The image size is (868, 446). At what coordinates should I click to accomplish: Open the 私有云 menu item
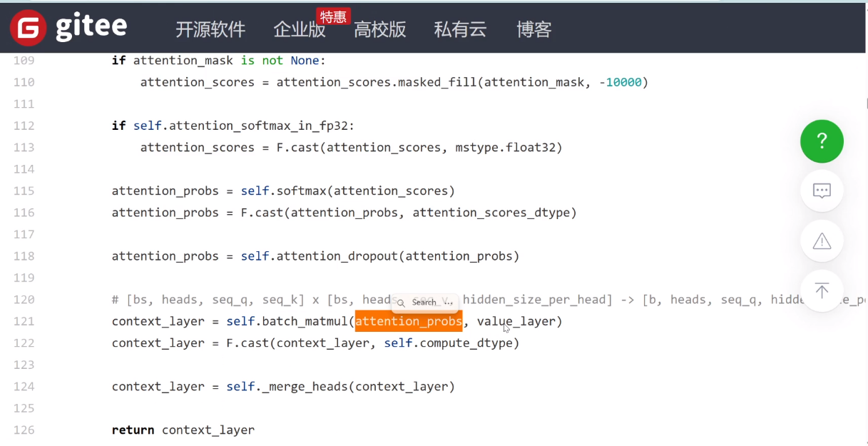click(460, 29)
